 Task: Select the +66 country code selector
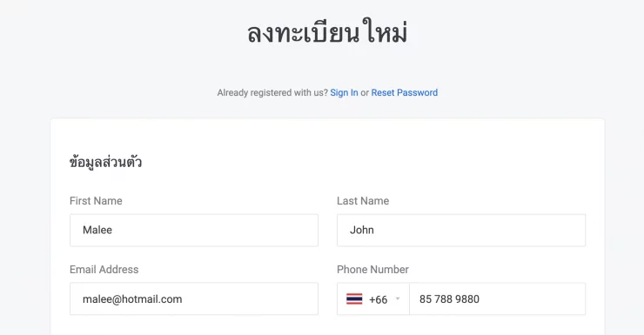373,298
